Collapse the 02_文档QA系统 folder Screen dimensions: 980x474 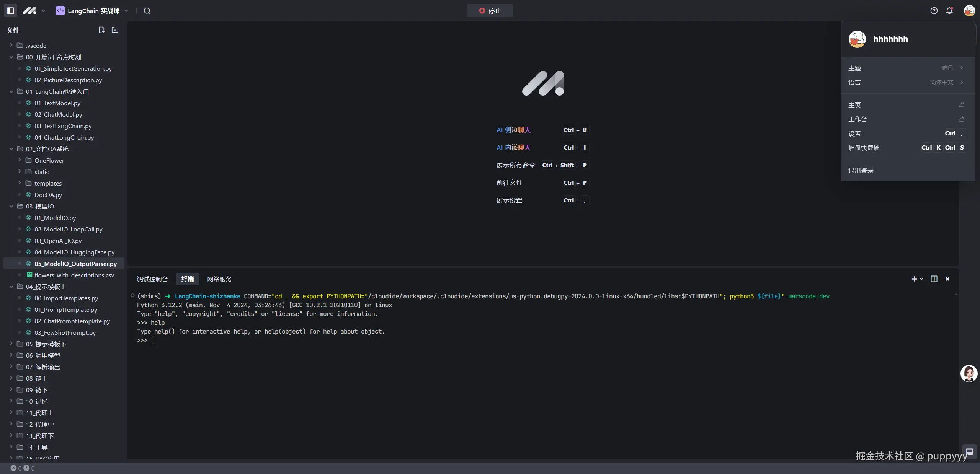pos(47,149)
